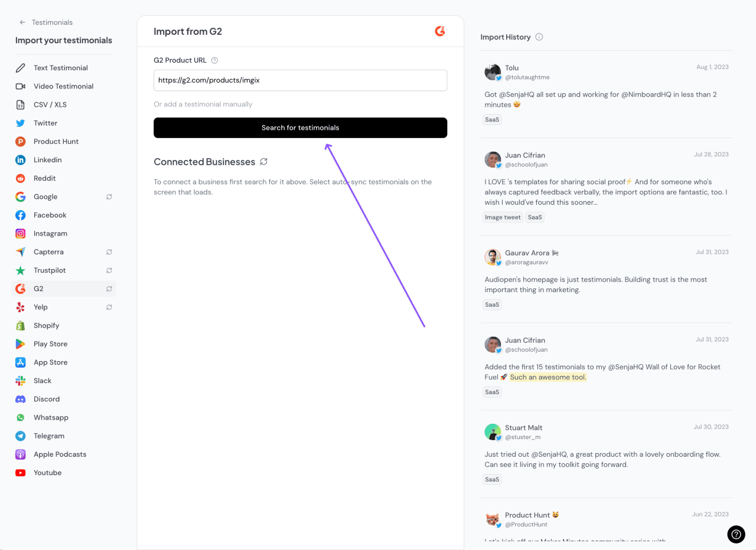Click the Play Store logo icon
The image size is (756, 550).
click(21, 344)
